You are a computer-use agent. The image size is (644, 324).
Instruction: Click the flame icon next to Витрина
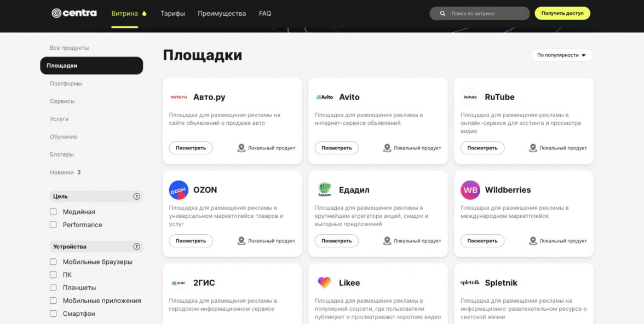pyautogui.click(x=144, y=14)
